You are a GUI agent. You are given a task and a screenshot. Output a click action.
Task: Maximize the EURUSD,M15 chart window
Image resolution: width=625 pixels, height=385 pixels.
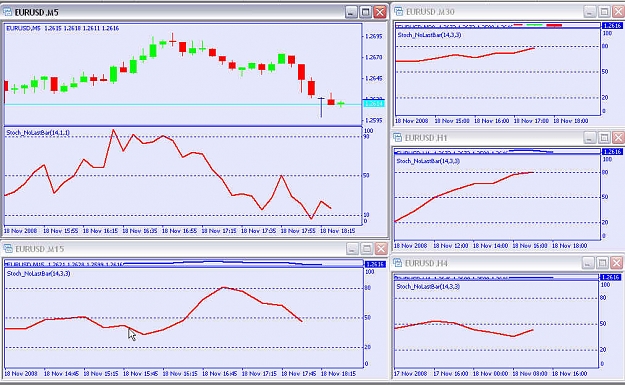366,249
